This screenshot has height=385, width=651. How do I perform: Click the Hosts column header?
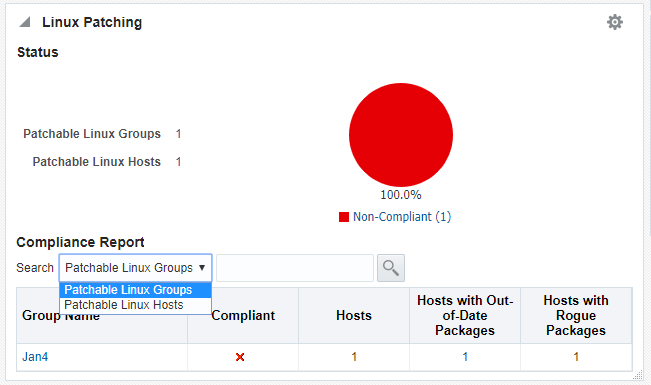pos(354,316)
